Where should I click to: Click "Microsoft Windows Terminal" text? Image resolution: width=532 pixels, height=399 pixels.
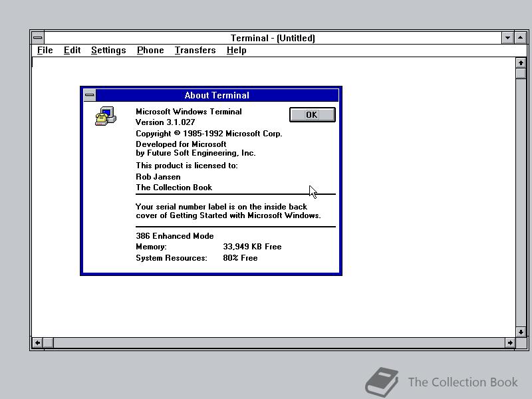point(189,112)
